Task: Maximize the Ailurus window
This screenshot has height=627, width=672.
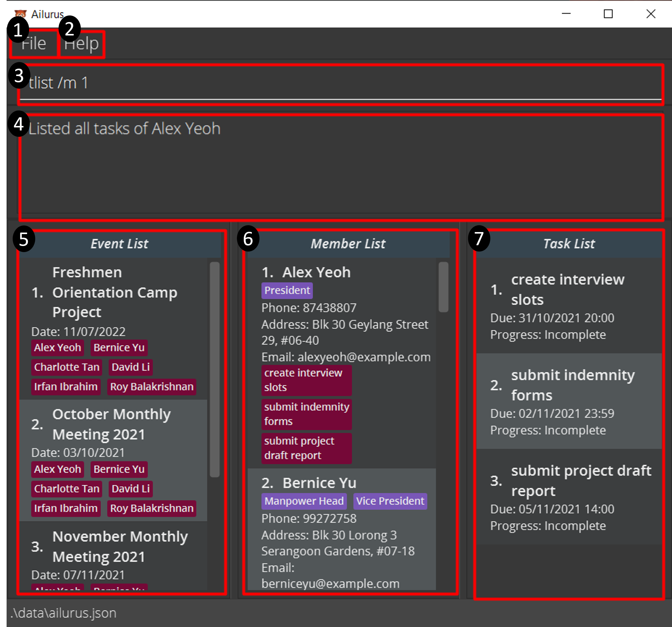Action: 608,14
